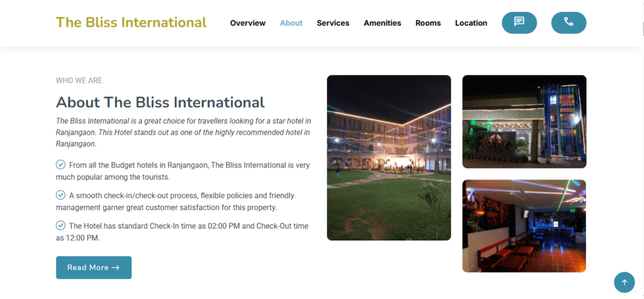Click the Budget hotels in Ranjangaon sentence
Image resolution: width=644 pixels, height=299 pixels.
[x=183, y=171]
